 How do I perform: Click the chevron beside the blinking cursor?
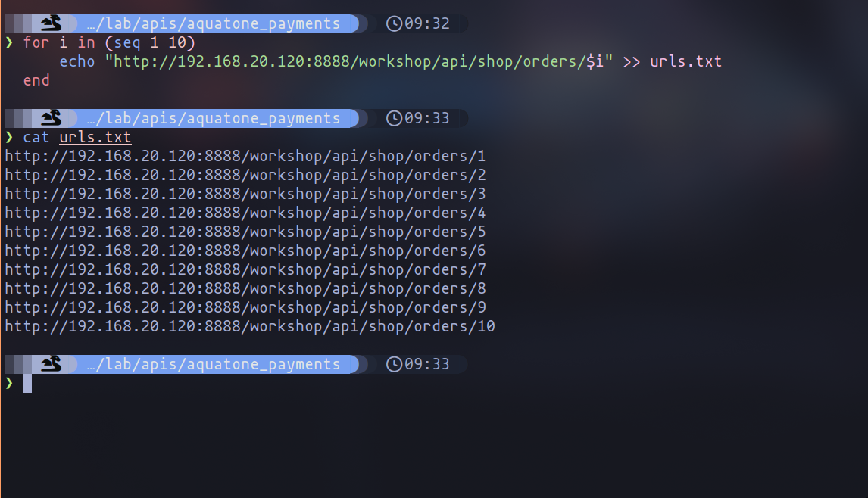tap(9, 383)
